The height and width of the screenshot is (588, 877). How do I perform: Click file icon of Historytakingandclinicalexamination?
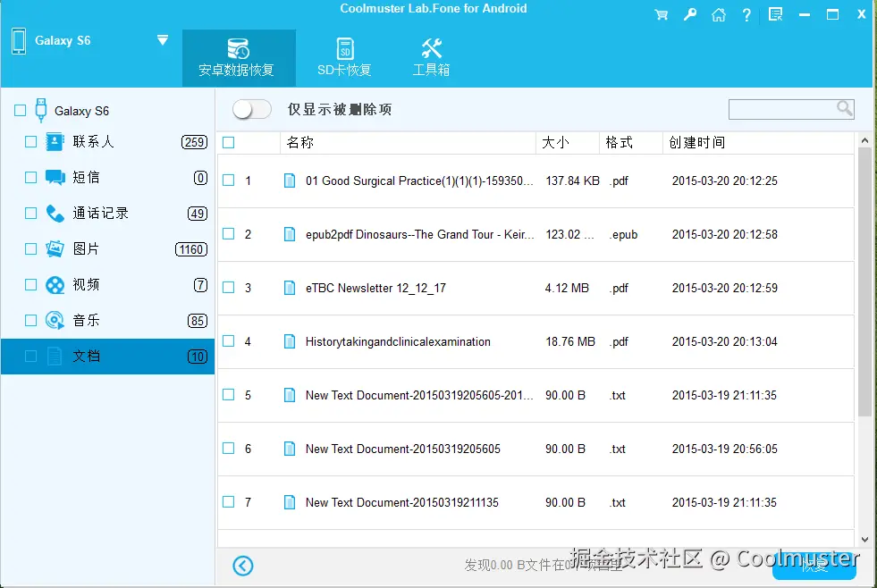[x=290, y=341]
